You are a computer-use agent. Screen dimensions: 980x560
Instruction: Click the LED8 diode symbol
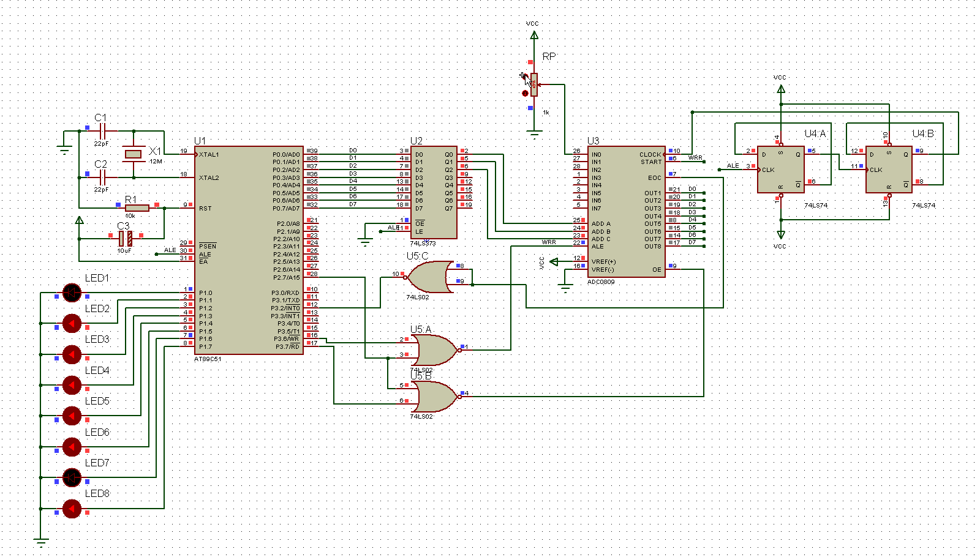72,508
